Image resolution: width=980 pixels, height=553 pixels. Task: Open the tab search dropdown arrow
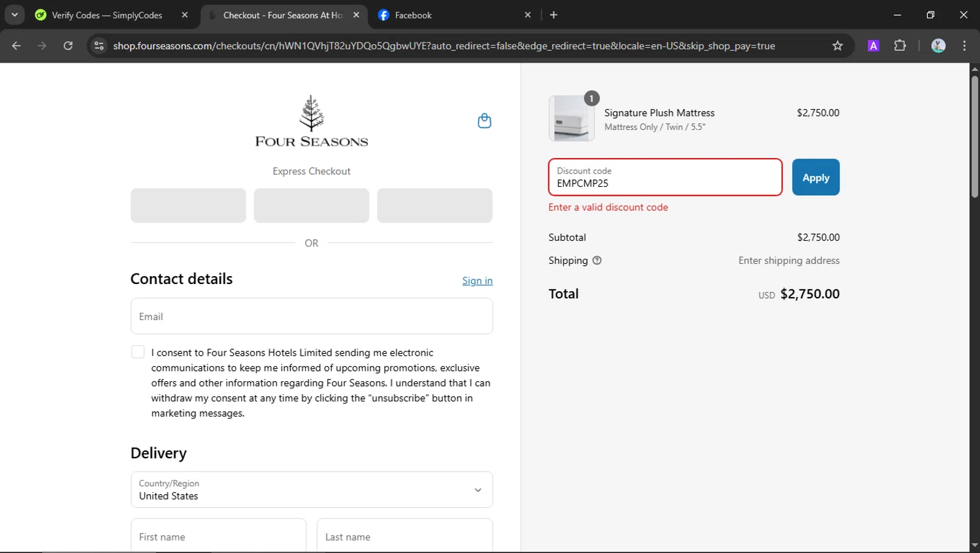tap(14, 15)
